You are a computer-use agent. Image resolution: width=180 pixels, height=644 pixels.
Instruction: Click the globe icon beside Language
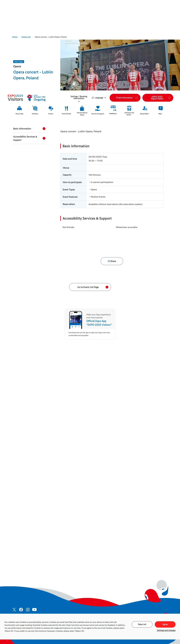click(93, 98)
